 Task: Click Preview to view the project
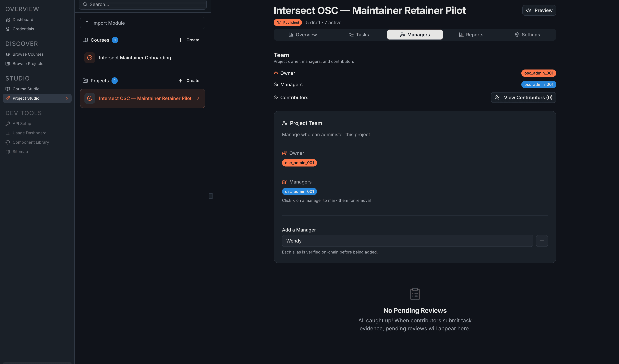pos(539,10)
